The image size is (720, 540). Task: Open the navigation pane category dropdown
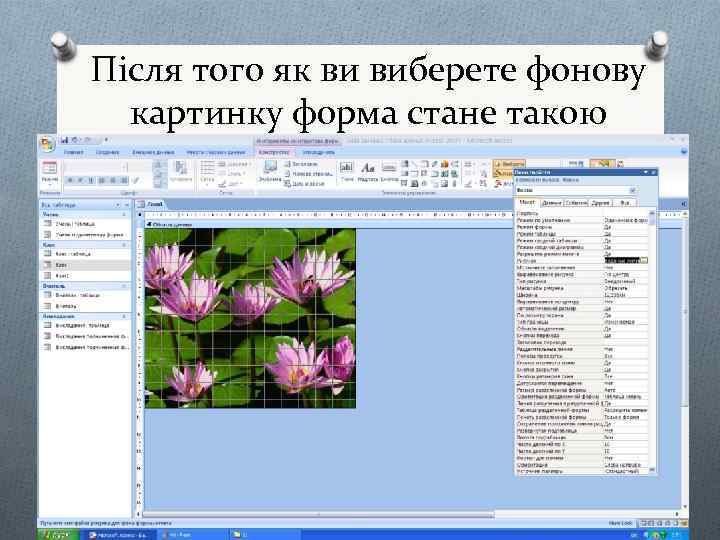[118, 205]
